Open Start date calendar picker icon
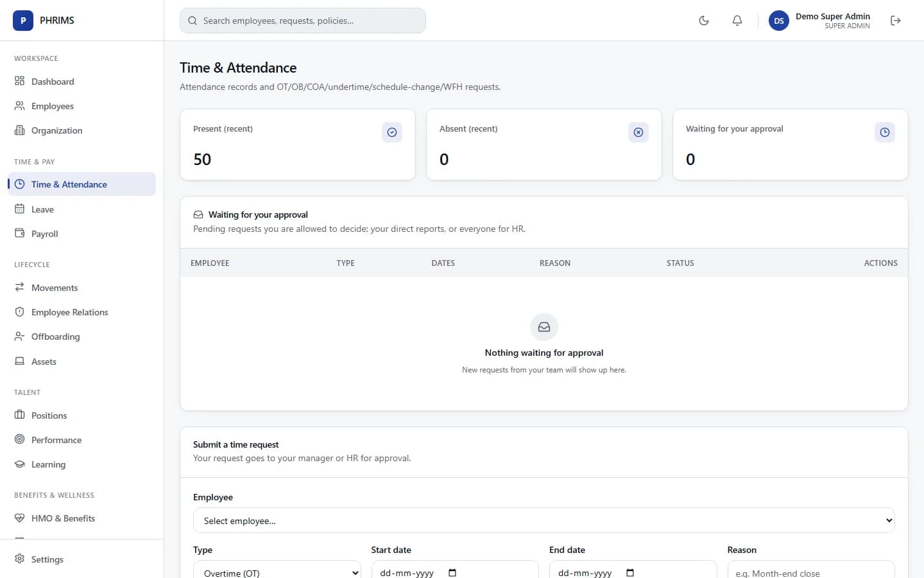924x578 pixels. click(x=452, y=573)
